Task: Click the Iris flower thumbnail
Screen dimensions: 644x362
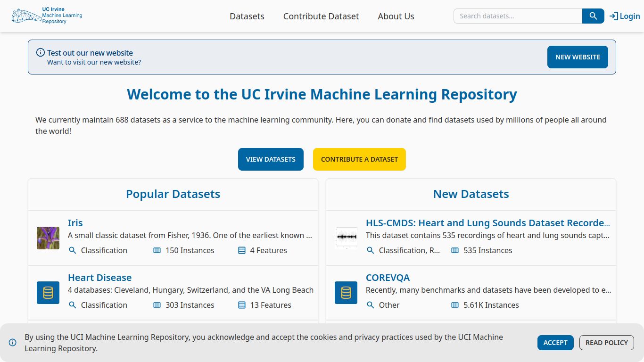Action: 48,238
